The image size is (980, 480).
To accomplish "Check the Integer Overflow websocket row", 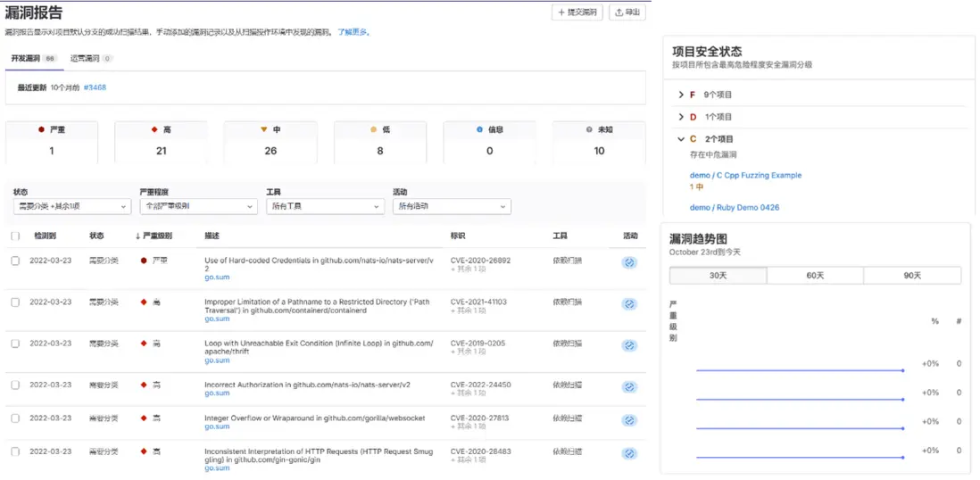I will click(16, 418).
